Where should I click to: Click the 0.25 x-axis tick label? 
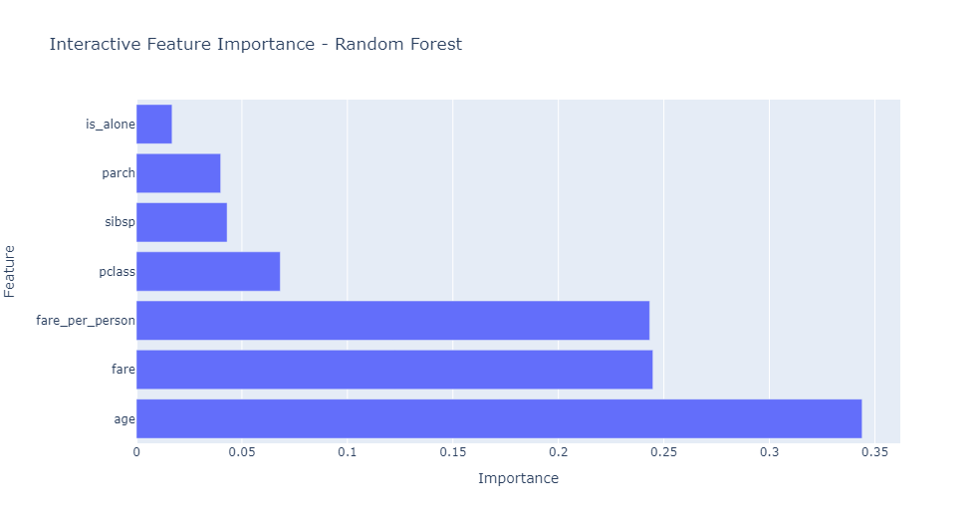[x=663, y=452]
